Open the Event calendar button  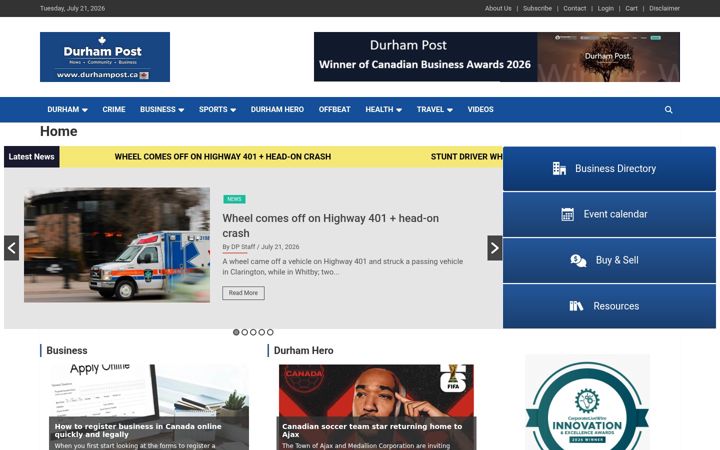click(609, 214)
